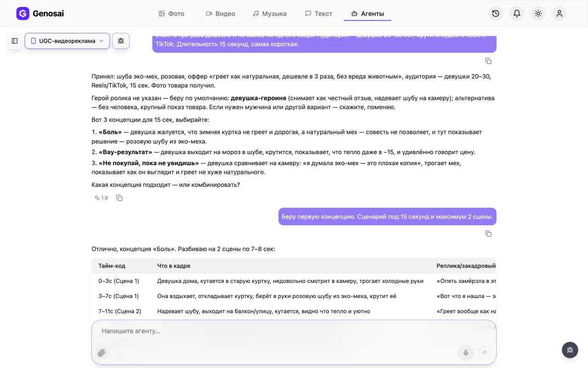Switch to the Текст tab
Viewport: 588px width, 368px height.
[319, 14]
